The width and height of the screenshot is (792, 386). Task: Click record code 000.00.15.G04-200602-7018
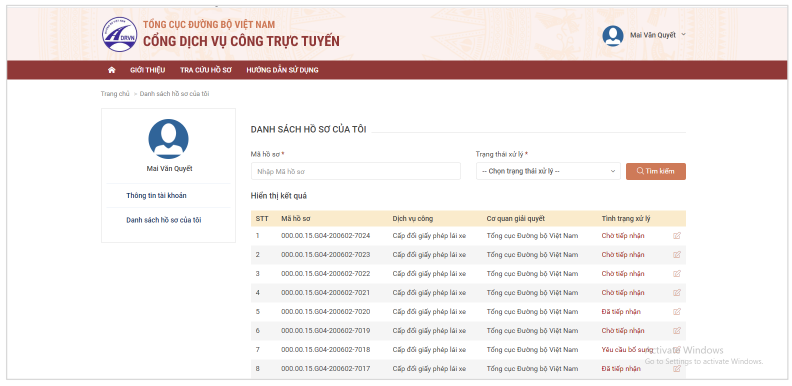[x=325, y=350]
